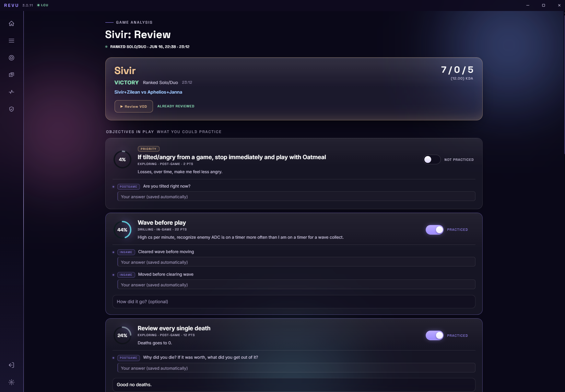
Task: Toggle practiced for Wave before play
Action: point(435,230)
